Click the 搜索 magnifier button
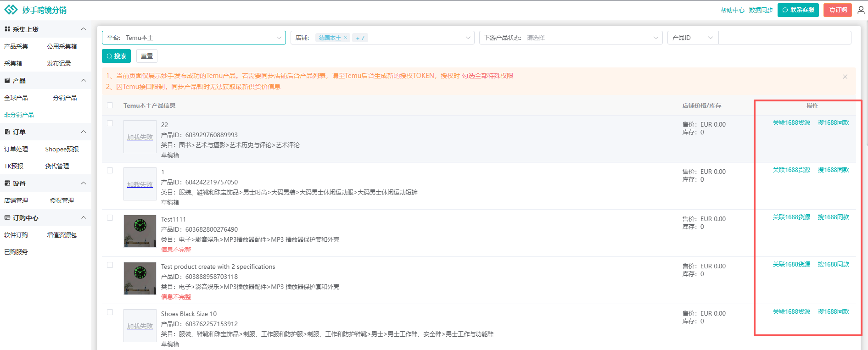This screenshot has height=350, width=868. tap(116, 56)
